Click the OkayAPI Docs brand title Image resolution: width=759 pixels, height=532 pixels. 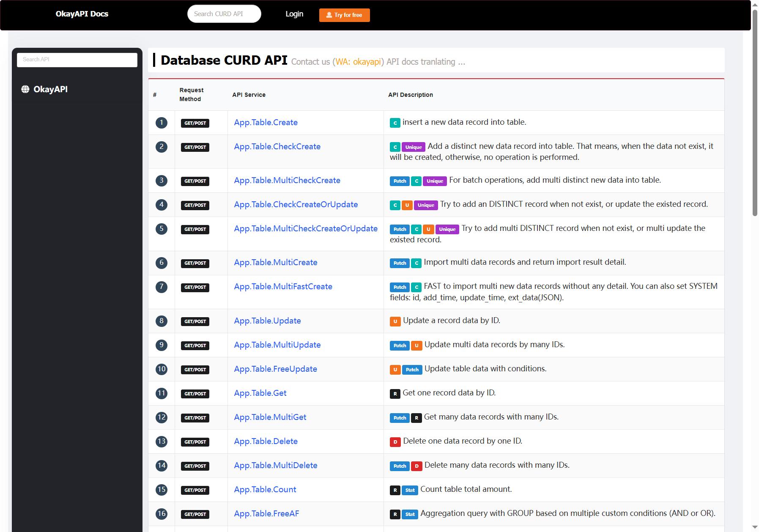click(82, 14)
